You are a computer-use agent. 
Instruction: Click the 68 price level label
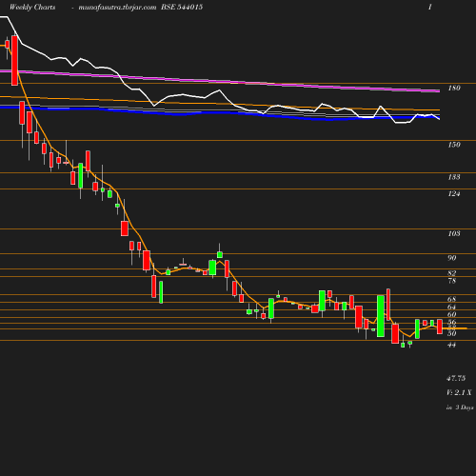(x=452, y=299)
